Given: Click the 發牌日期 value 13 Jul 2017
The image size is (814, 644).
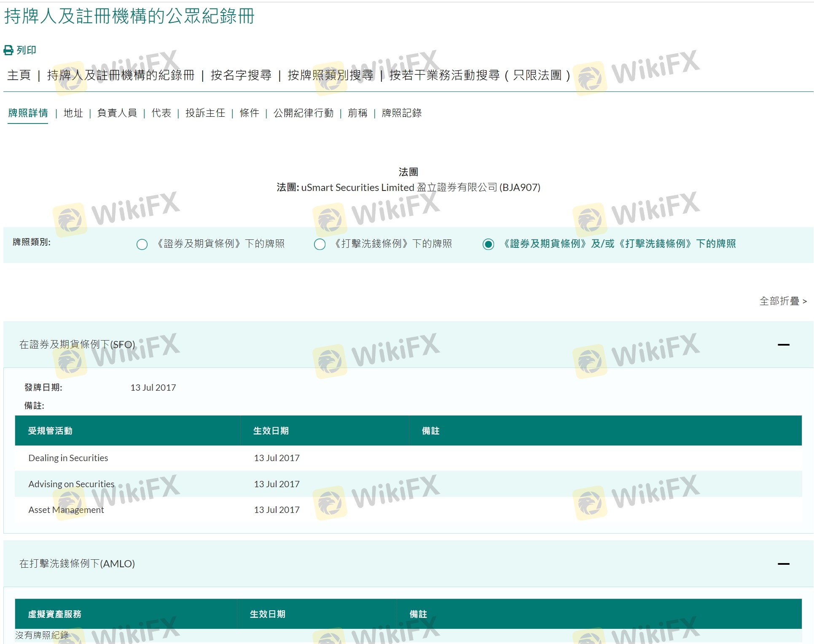Looking at the screenshot, I should pyautogui.click(x=153, y=388).
